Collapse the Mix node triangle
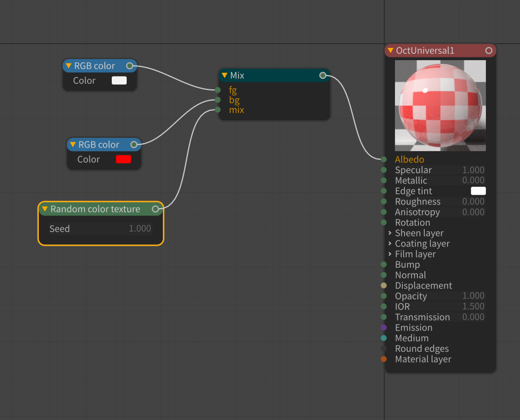 [225, 75]
